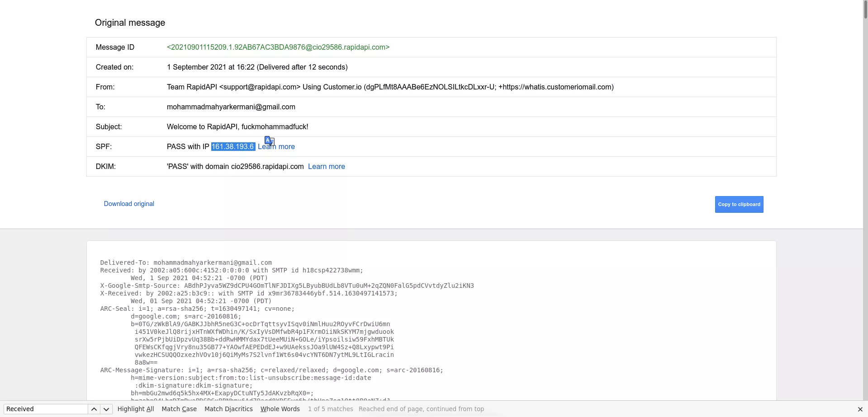Click the 'd=google.com; s=arc-20160816;' line
Screen dimensions: 868x417
coord(186,316)
